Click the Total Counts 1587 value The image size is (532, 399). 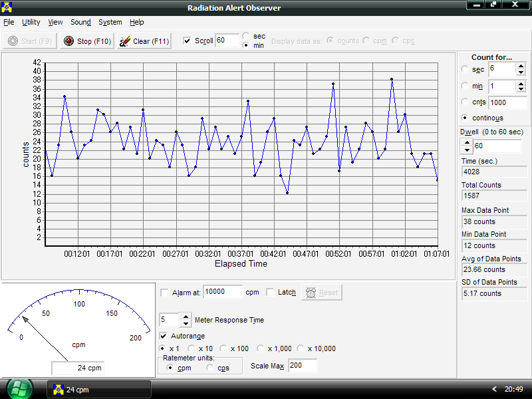pyautogui.click(x=494, y=196)
